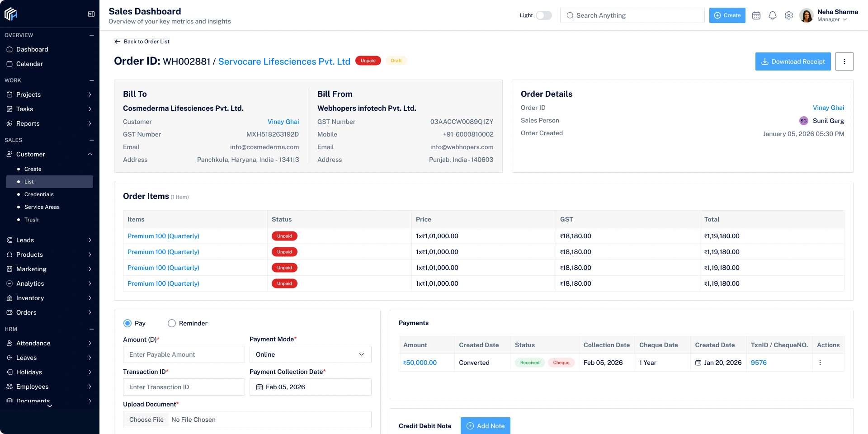868x434 pixels.
Task: Open Customer List submenu item
Action: [x=50, y=182]
